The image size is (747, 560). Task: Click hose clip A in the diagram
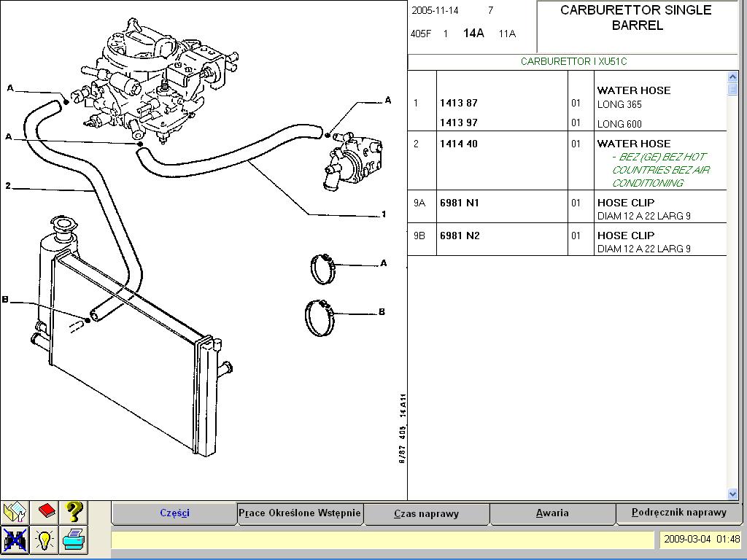click(322, 268)
